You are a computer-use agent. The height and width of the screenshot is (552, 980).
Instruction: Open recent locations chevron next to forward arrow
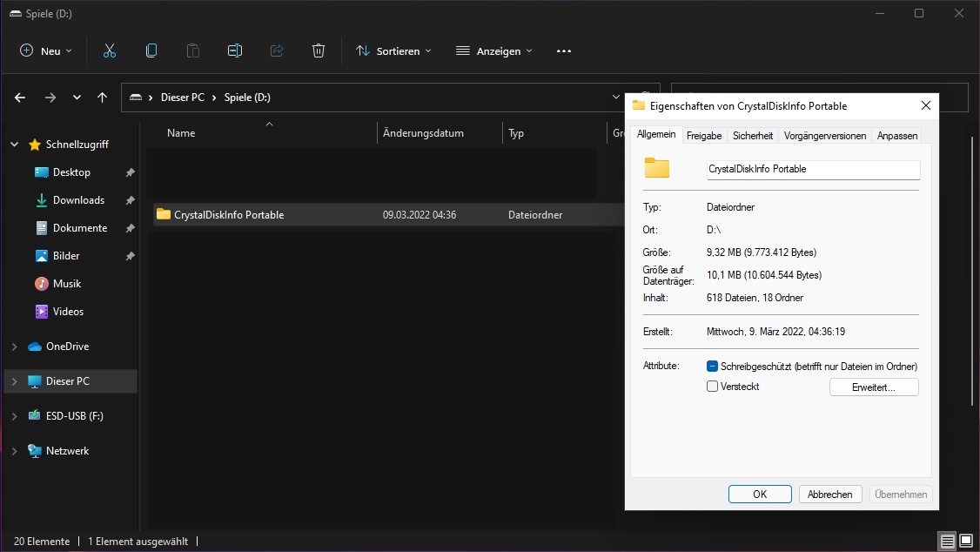[77, 98]
